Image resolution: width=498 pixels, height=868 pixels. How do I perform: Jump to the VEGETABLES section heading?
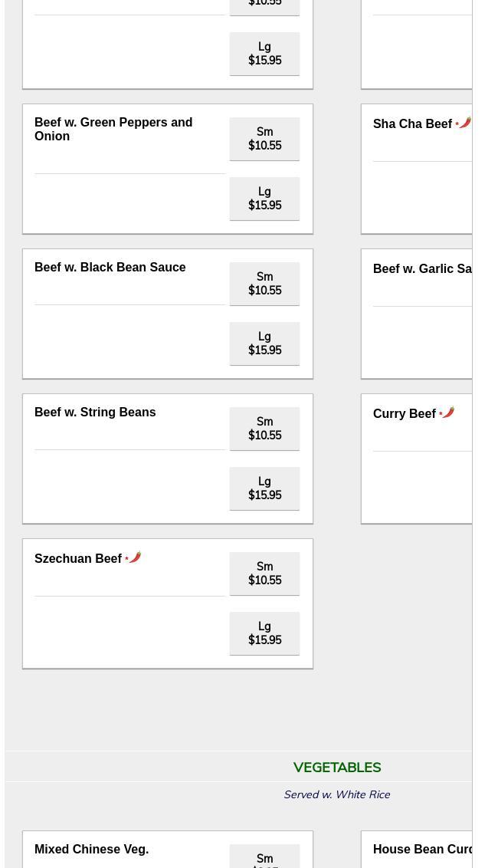[337, 768]
